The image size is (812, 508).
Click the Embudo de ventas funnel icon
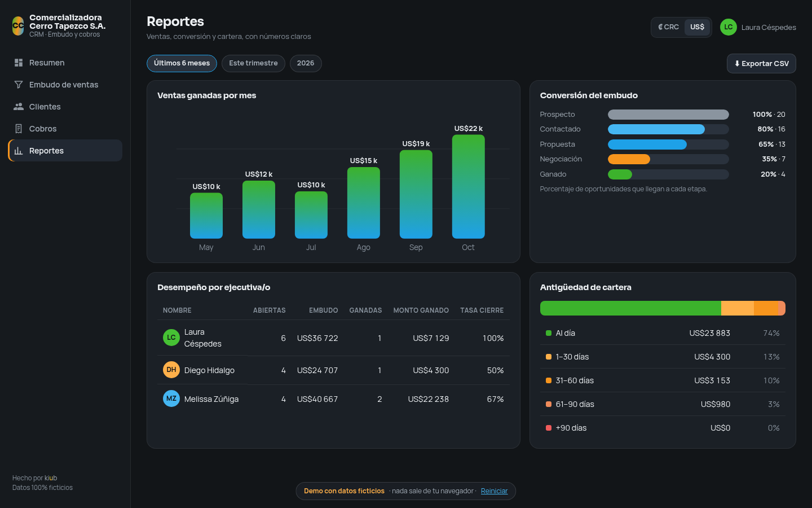point(19,85)
